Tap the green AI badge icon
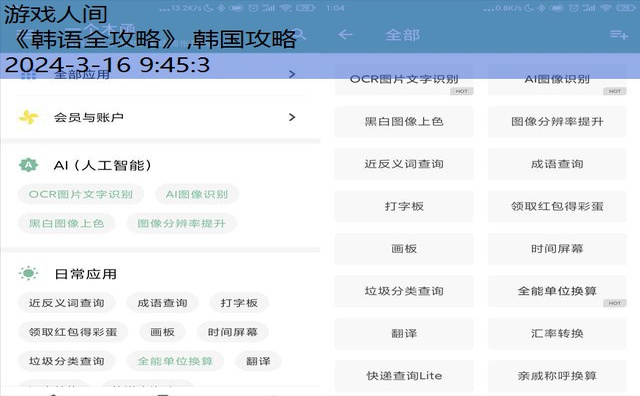The image size is (640, 396). tap(28, 165)
